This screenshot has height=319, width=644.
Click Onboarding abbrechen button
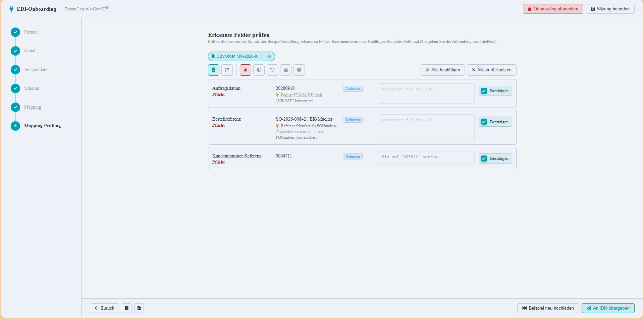553,9
